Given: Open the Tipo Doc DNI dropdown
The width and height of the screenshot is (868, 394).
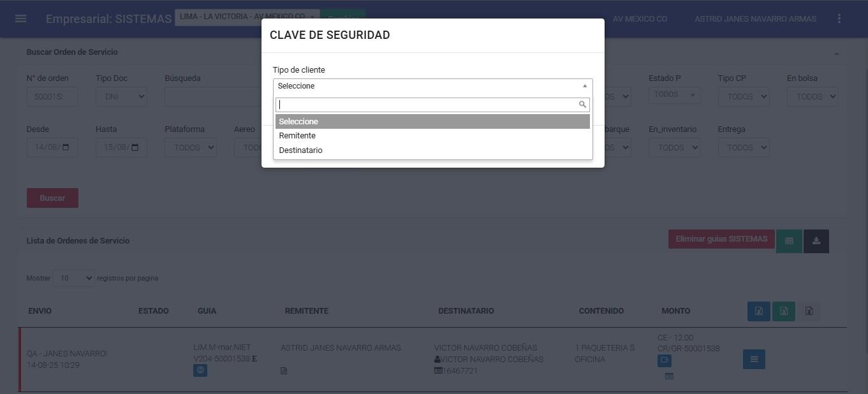Looking at the screenshot, I should [121, 96].
